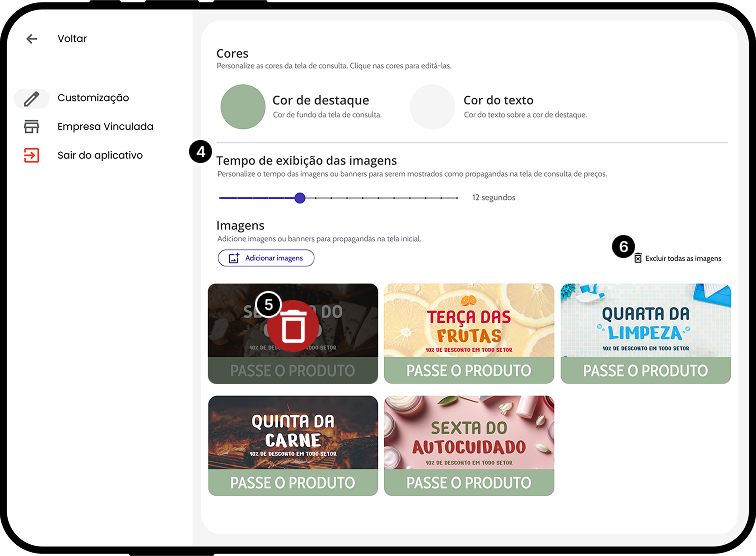Select the Sexta do Autocuidado banner
The height and width of the screenshot is (556, 756).
pyautogui.click(x=469, y=434)
